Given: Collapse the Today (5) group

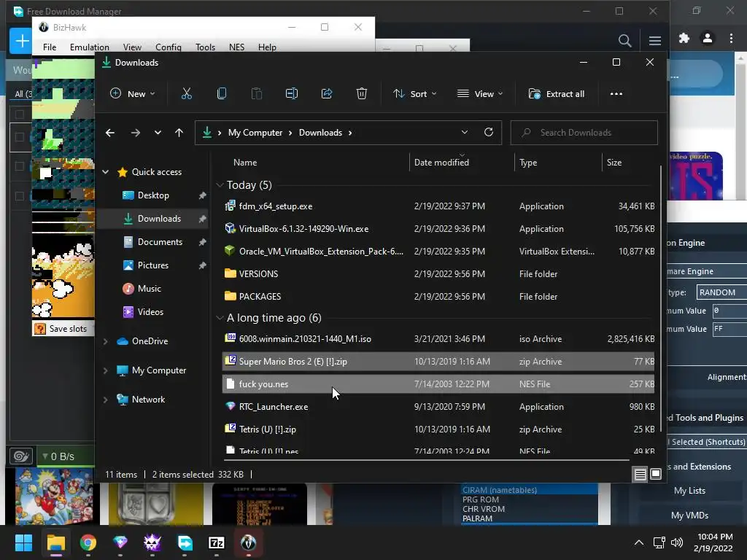Looking at the screenshot, I should tap(220, 184).
